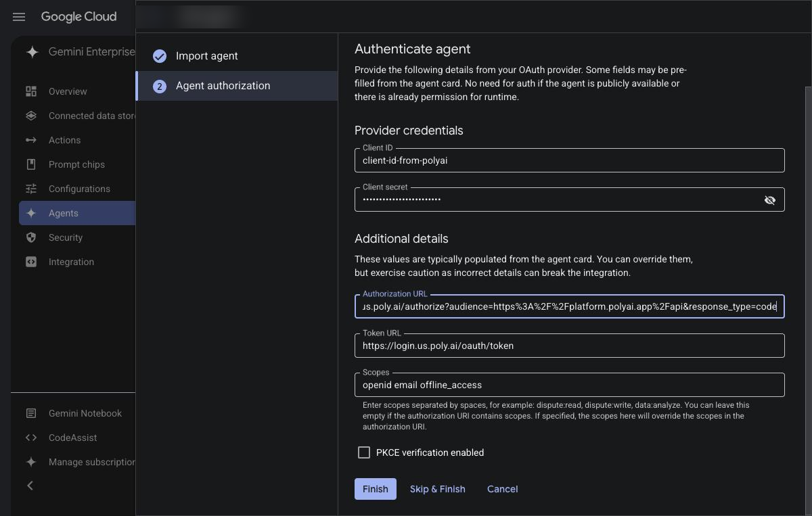Select the Import agent step
The width and height of the screenshot is (812, 516).
pyautogui.click(x=237, y=56)
